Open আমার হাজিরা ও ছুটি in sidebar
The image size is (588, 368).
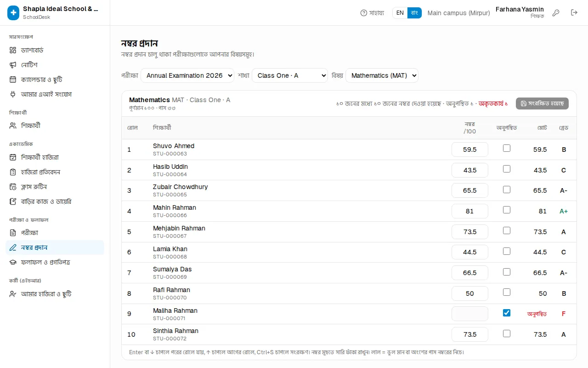click(55, 294)
